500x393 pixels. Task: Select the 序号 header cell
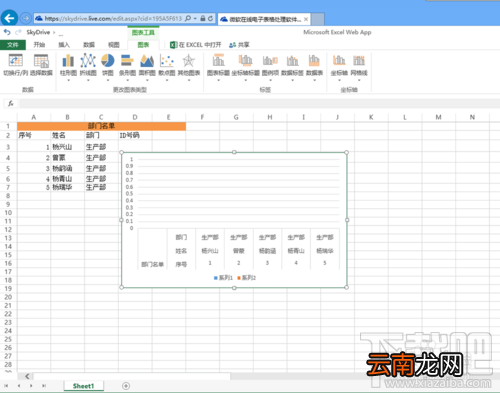click(34, 135)
